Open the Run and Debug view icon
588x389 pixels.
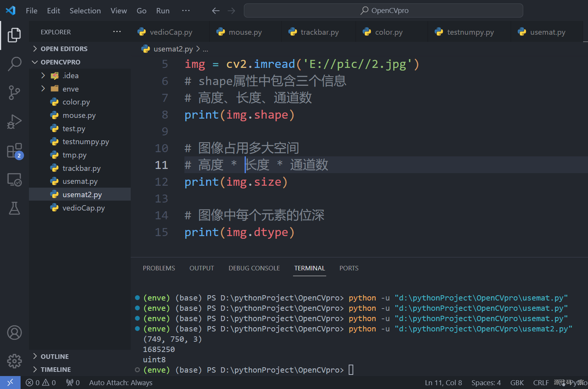point(14,122)
